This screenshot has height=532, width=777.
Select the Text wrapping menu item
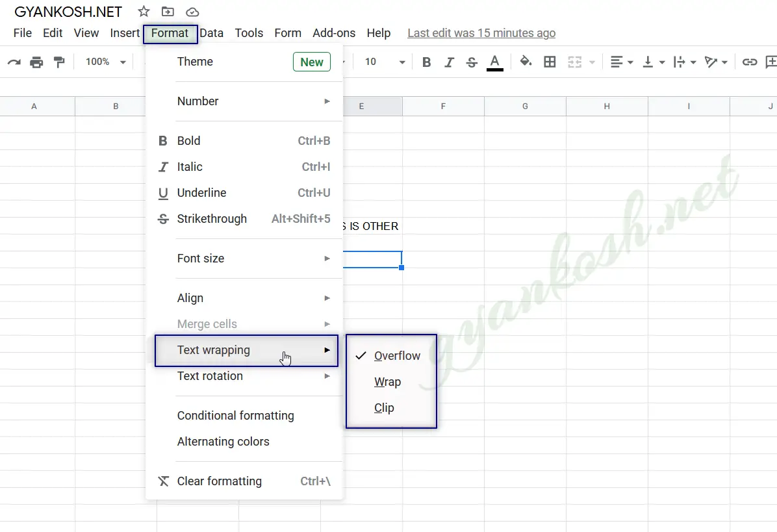coord(246,350)
